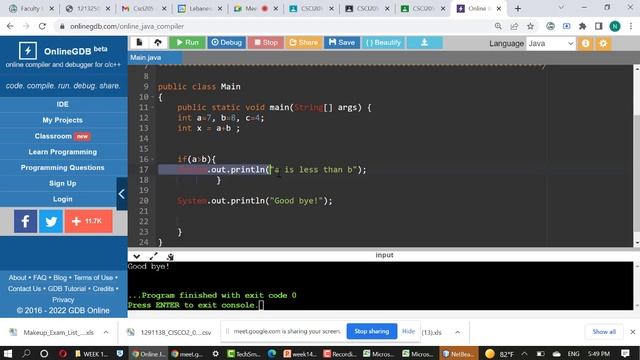
Task: Open the Privacy link
Action: (x=63, y=300)
